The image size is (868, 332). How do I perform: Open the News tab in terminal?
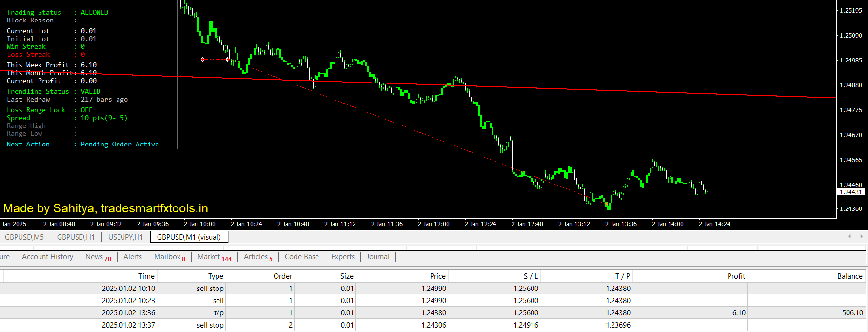pos(98,257)
